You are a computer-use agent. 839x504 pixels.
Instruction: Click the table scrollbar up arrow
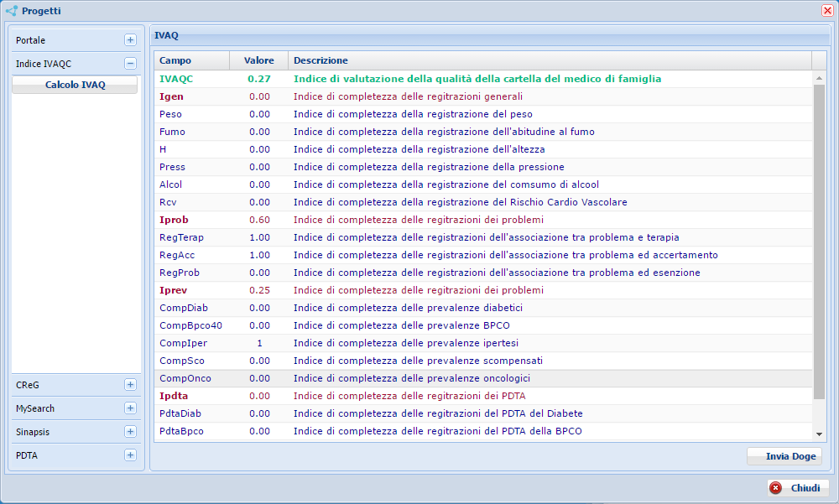pos(819,78)
